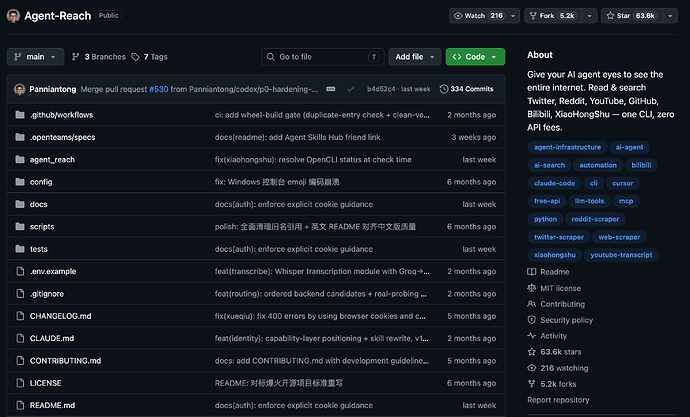Select the xiaohongshu topic tag
This screenshot has width=690, height=417.
click(x=554, y=255)
